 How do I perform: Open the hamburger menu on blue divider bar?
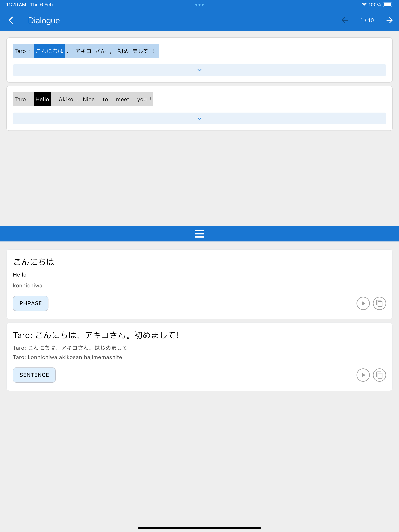click(199, 233)
